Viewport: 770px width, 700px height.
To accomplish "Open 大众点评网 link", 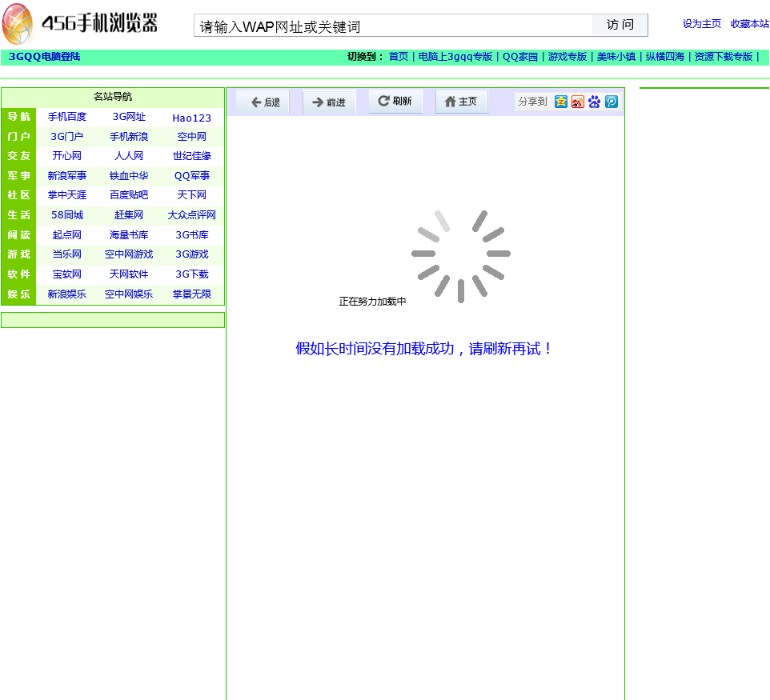I will pos(191,215).
